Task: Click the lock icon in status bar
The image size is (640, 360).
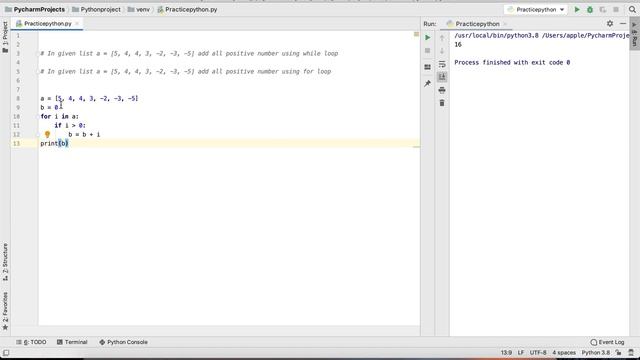Action: 619,353
